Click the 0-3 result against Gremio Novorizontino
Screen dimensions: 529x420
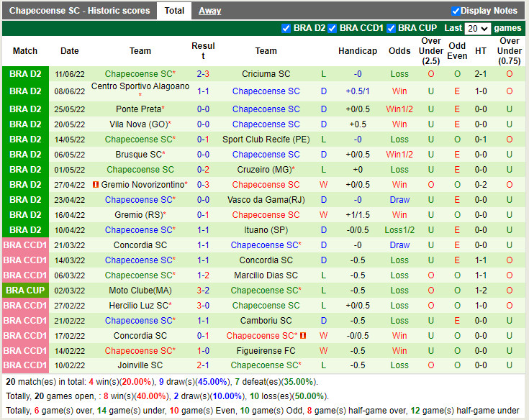click(203, 185)
